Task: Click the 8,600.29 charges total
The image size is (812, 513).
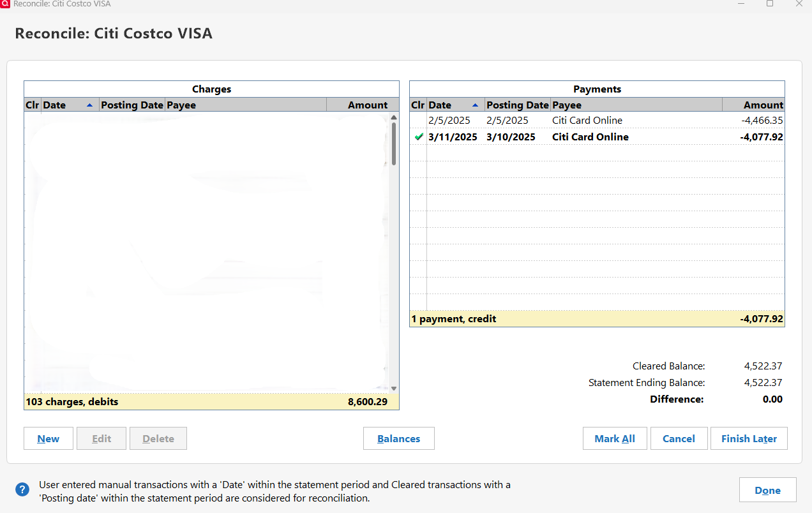Action: [367, 402]
